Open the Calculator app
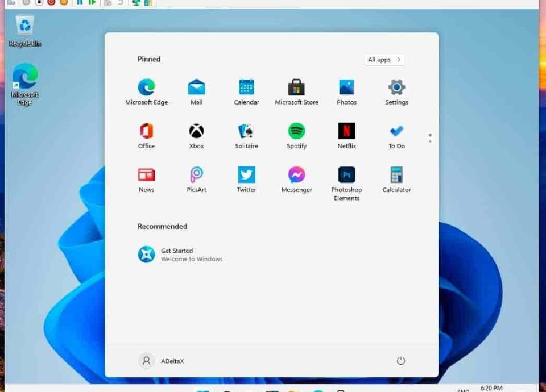 pyautogui.click(x=396, y=175)
